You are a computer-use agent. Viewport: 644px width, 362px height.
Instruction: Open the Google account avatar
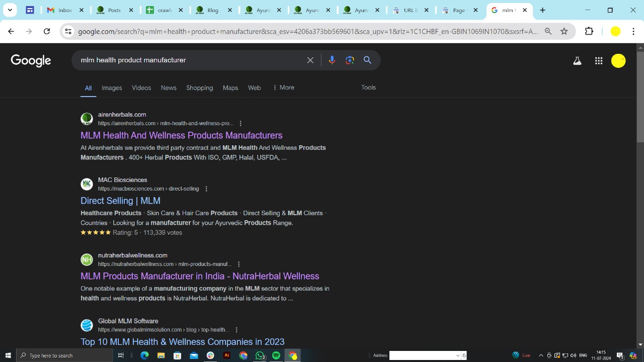[618, 61]
